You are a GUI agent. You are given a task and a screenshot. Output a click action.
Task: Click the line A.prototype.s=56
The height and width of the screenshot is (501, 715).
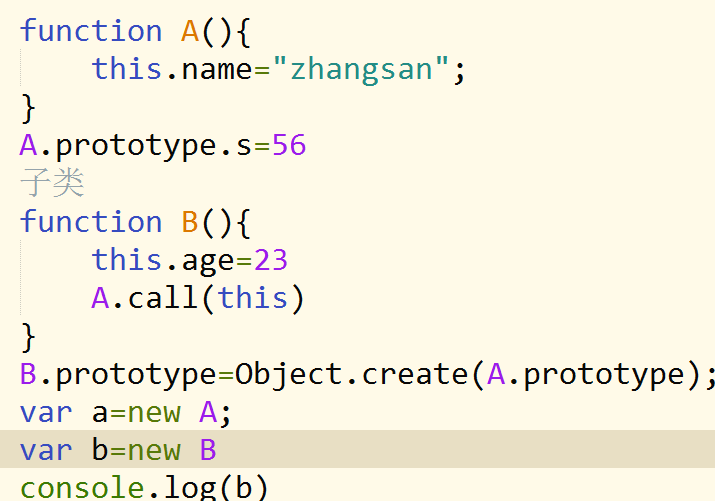point(163,147)
